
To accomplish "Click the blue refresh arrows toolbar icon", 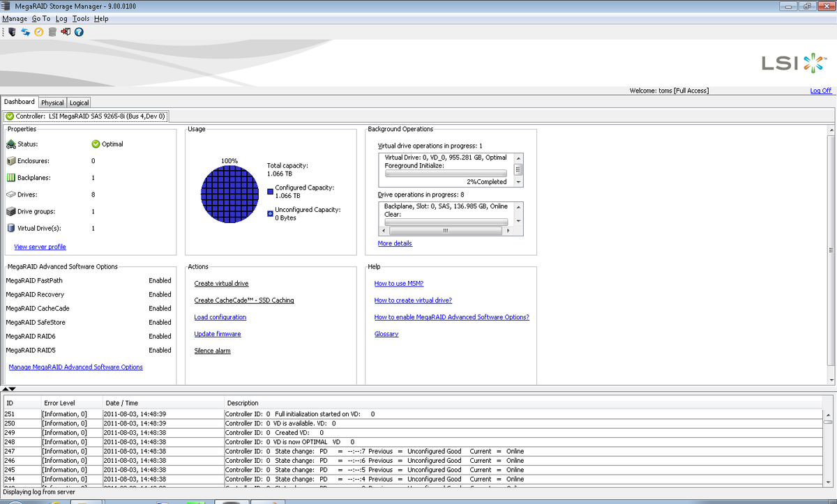I will 25,31.
